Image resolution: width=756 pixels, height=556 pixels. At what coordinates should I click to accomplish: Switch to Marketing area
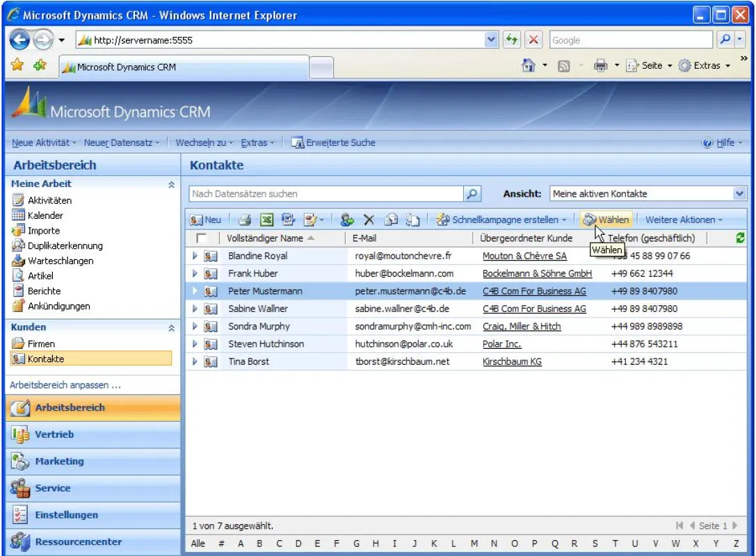[93, 461]
